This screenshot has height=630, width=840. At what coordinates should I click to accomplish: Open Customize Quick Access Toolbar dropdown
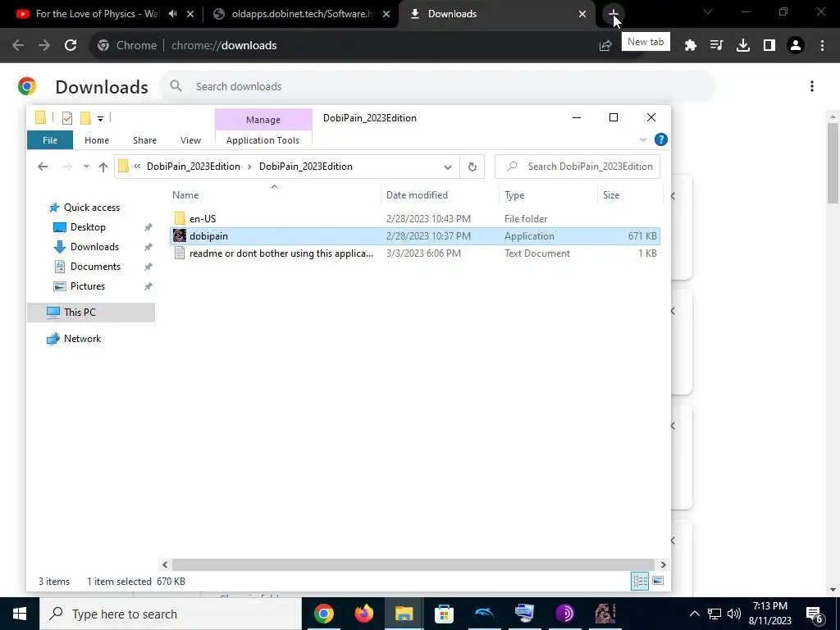(100, 118)
